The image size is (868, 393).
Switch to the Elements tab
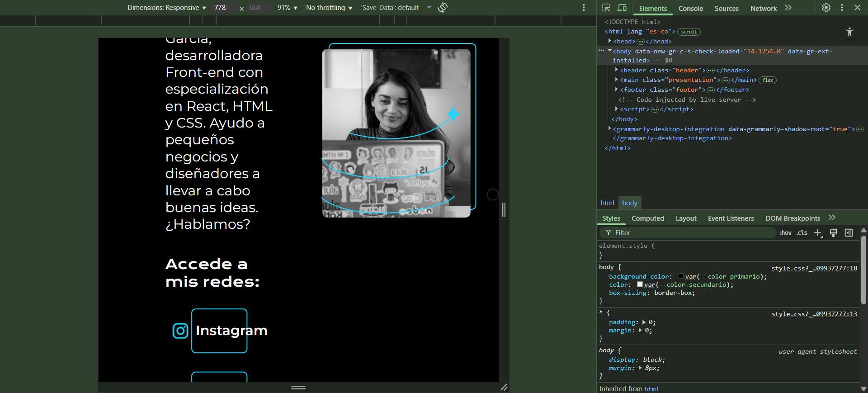[653, 8]
